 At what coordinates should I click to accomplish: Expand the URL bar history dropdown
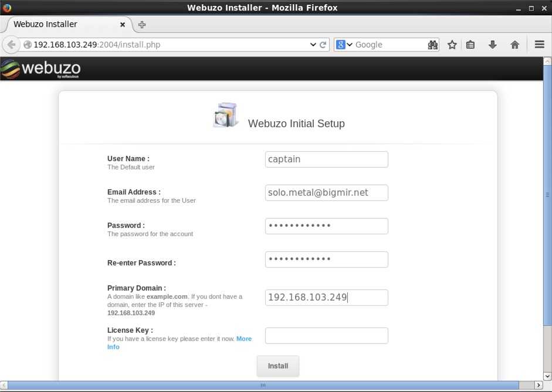pyautogui.click(x=313, y=45)
